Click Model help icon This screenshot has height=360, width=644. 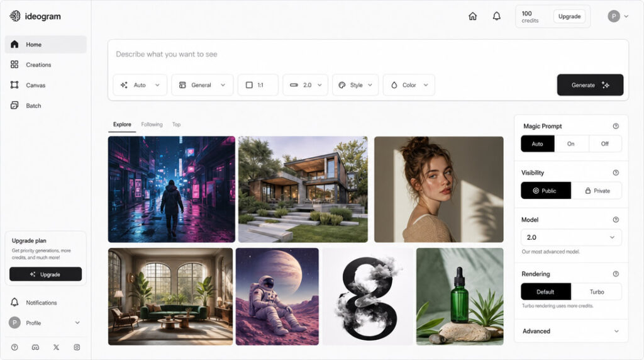pyautogui.click(x=616, y=220)
